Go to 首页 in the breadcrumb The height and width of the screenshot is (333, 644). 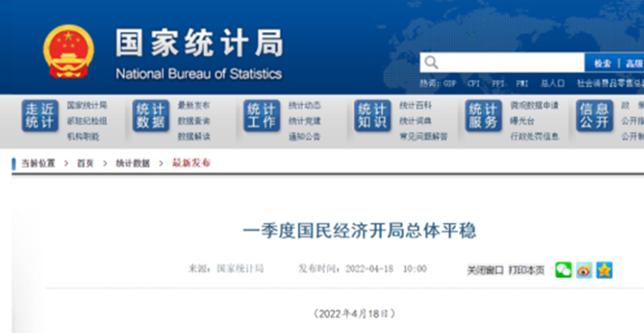(x=85, y=163)
